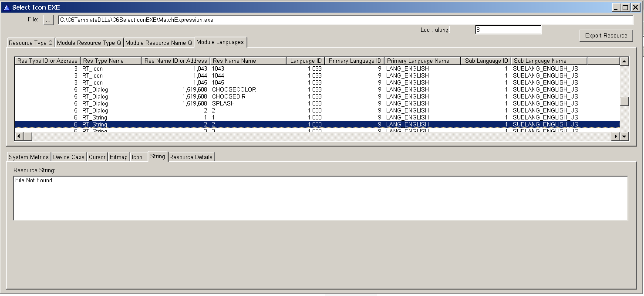Click the file browse ellipsis button
Screen dimensions: 644x296
(48, 20)
